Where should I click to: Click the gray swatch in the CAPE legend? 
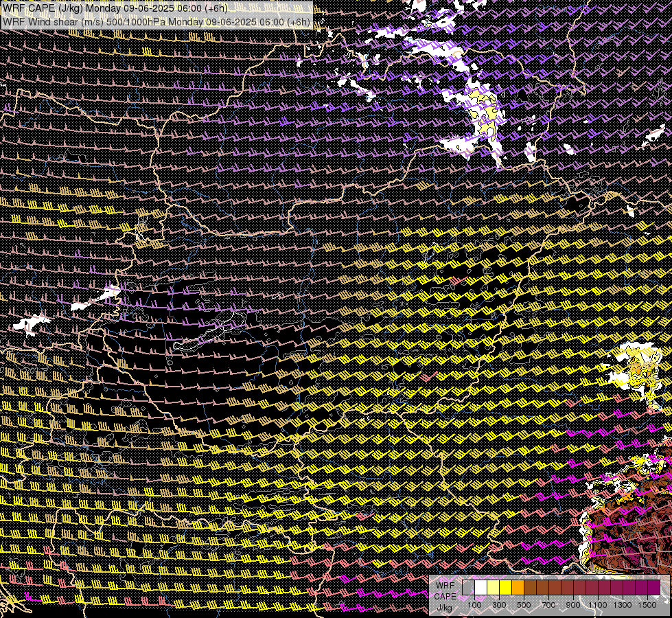tap(468, 588)
